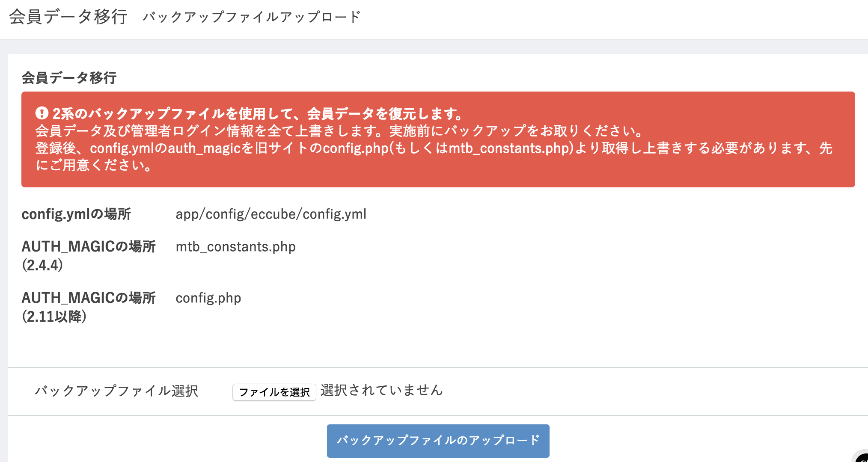Click the alert's last line にご用意ください
This screenshot has width=868, height=462.
click(x=93, y=165)
